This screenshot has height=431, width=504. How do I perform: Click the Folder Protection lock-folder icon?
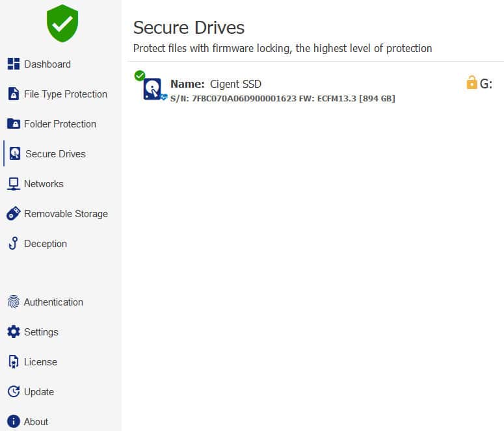[x=14, y=124]
